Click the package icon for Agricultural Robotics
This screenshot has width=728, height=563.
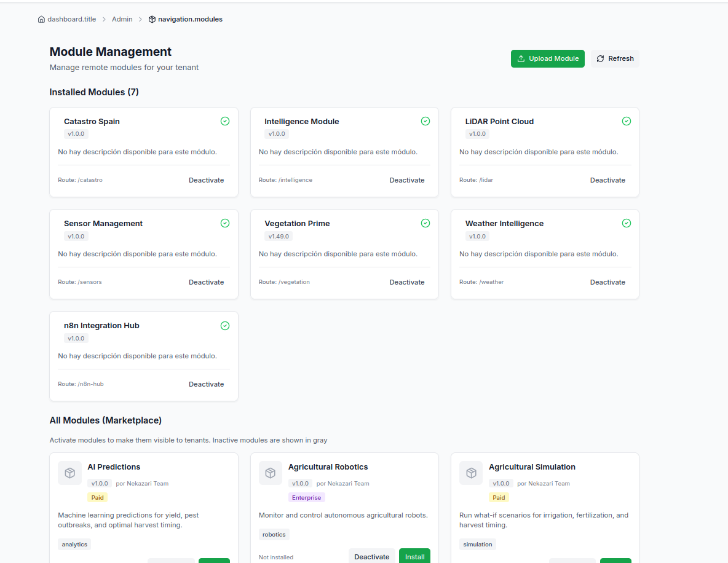[x=271, y=473]
